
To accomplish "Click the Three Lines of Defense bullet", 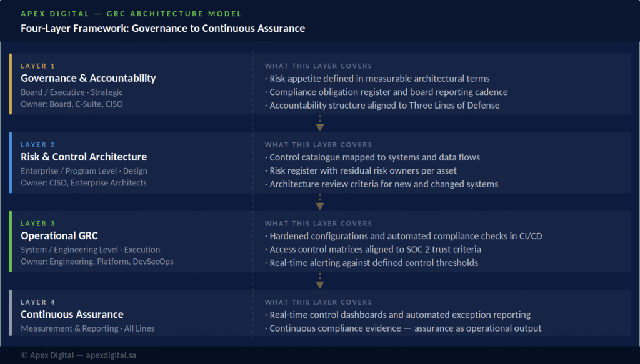I will pyautogui.click(x=382, y=105).
